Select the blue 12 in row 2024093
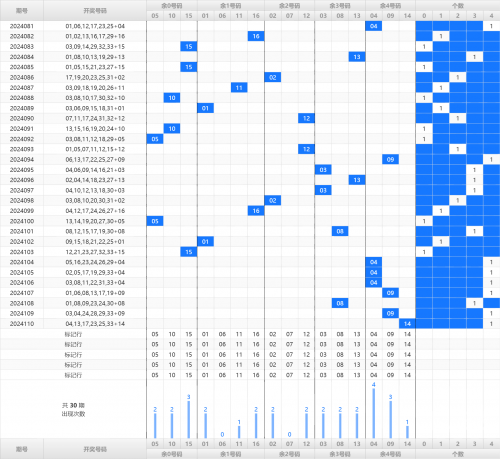 click(306, 149)
